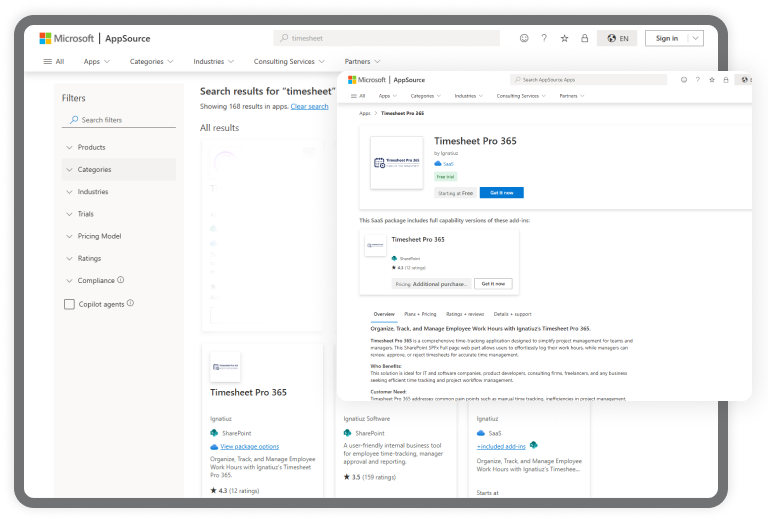Click the Clear search link
The height and width of the screenshot is (523, 768).
pos(310,106)
